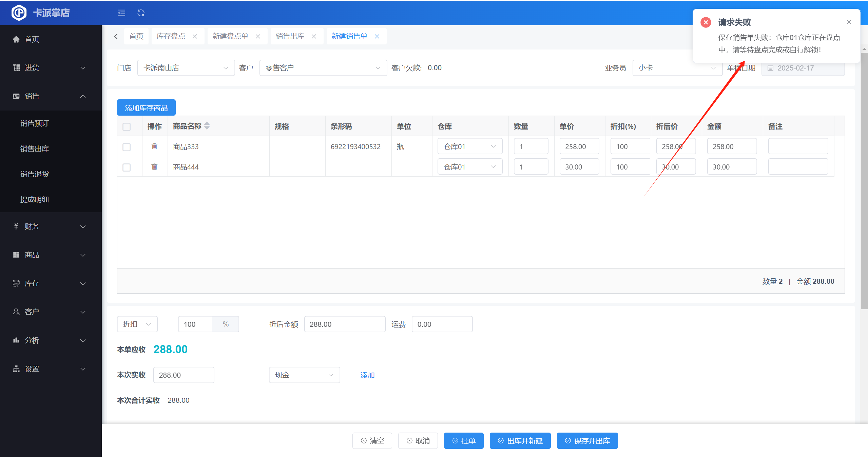Open 销售退货 in the sidebar
This screenshot has width=868, height=457.
[x=35, y=174]
